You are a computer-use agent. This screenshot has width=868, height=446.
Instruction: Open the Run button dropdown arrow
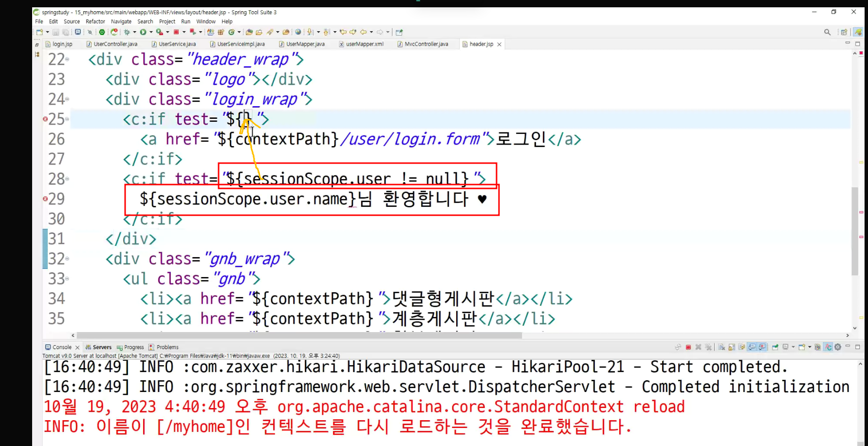(x=151, y=32)
